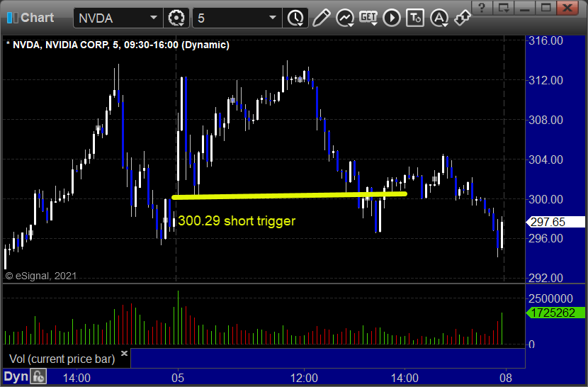The width and height of the screenshot is (588, 387).
Task: Open the NVDA symbol dropdown
Action: point(153,18)
